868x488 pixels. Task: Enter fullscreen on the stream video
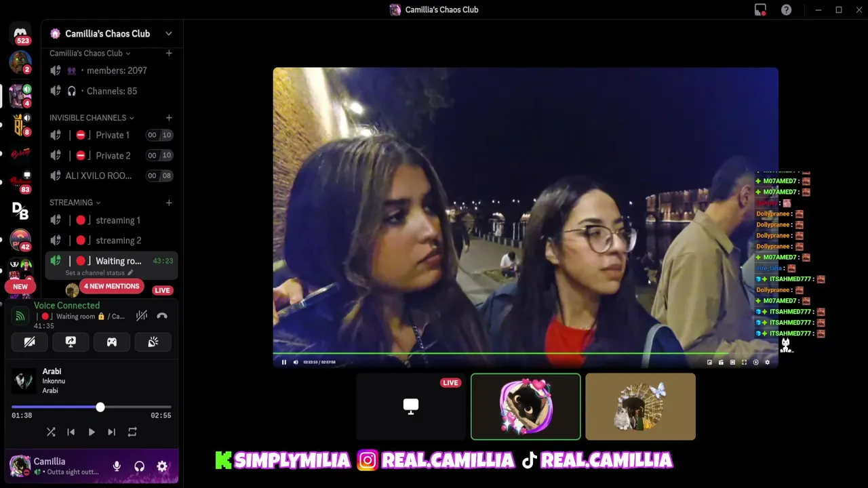click(744, 362)
